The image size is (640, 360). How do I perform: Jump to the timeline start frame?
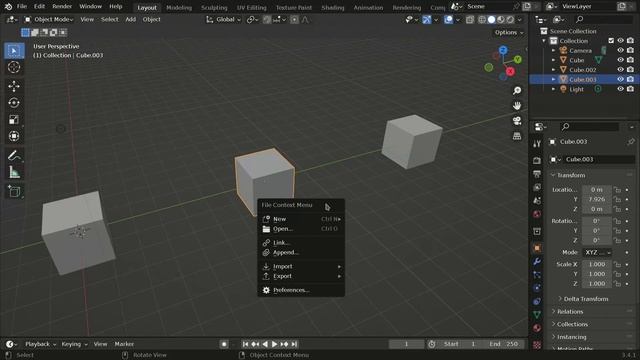245,344
